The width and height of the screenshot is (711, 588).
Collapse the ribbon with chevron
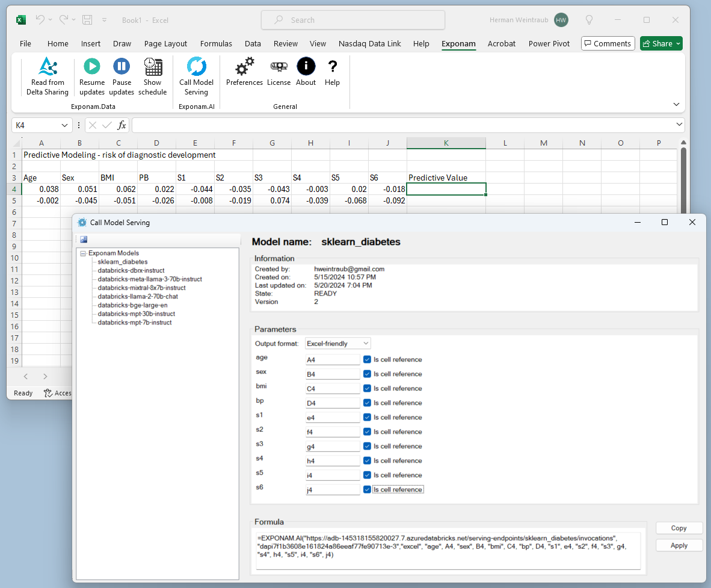(676, 104)
